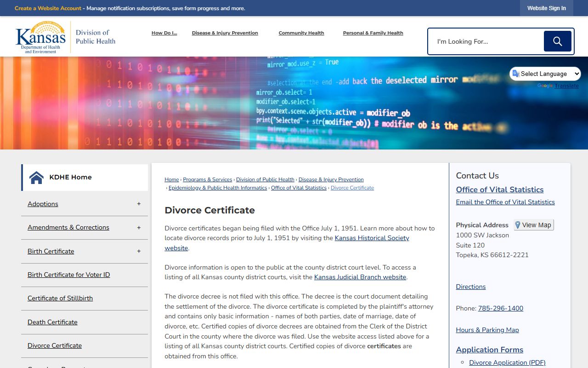Click the Division of Public Health logo text

point(96,37)
